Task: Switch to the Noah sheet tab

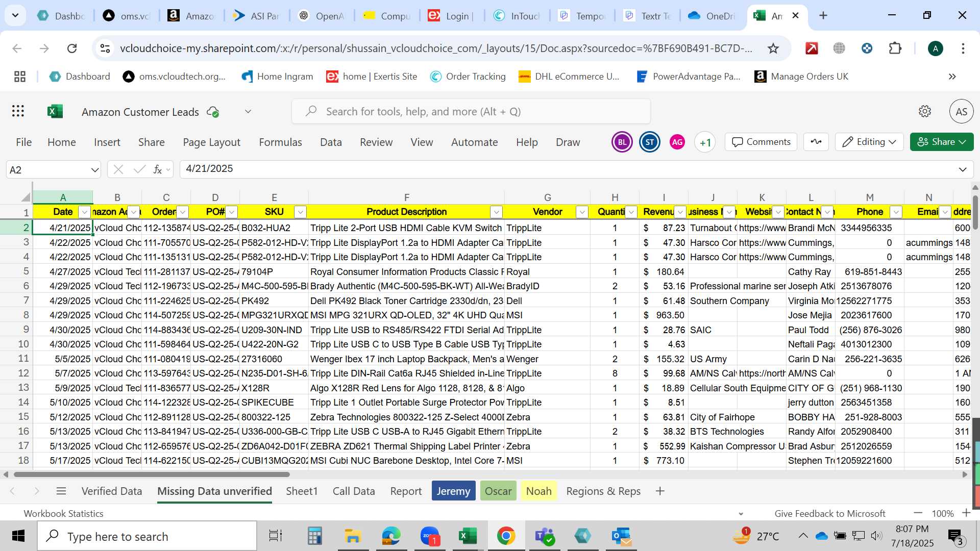Action: click(539, 491)
